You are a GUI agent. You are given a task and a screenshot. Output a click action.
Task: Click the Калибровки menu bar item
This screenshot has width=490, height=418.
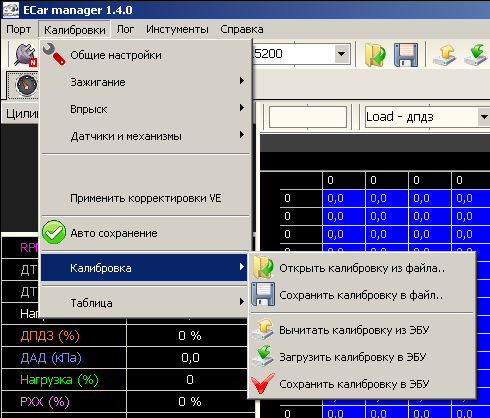pyautogui.click(x=75, y=29)
